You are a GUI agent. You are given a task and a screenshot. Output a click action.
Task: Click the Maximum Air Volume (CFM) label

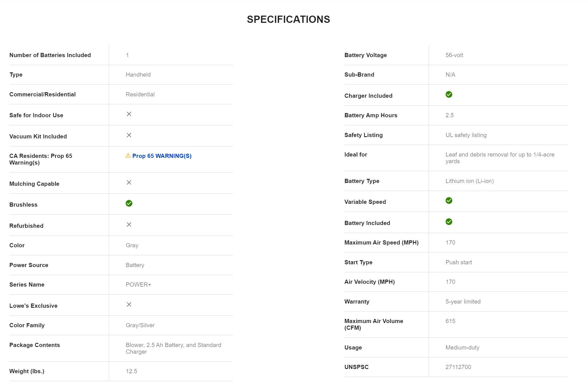pyautogui.click(x=374, y=324)
